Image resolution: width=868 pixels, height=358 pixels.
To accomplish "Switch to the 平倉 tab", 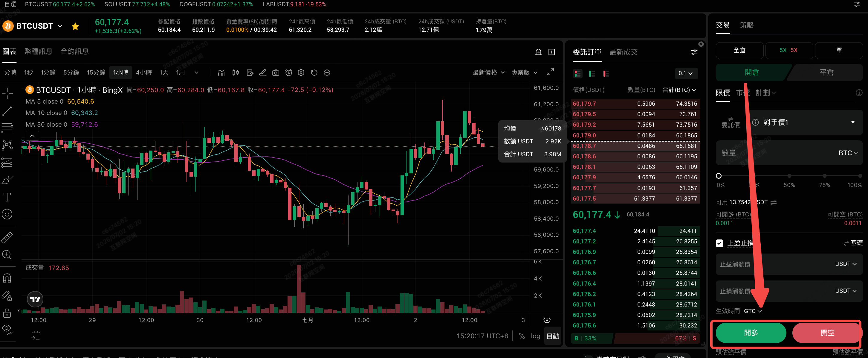I will point(826,72).
